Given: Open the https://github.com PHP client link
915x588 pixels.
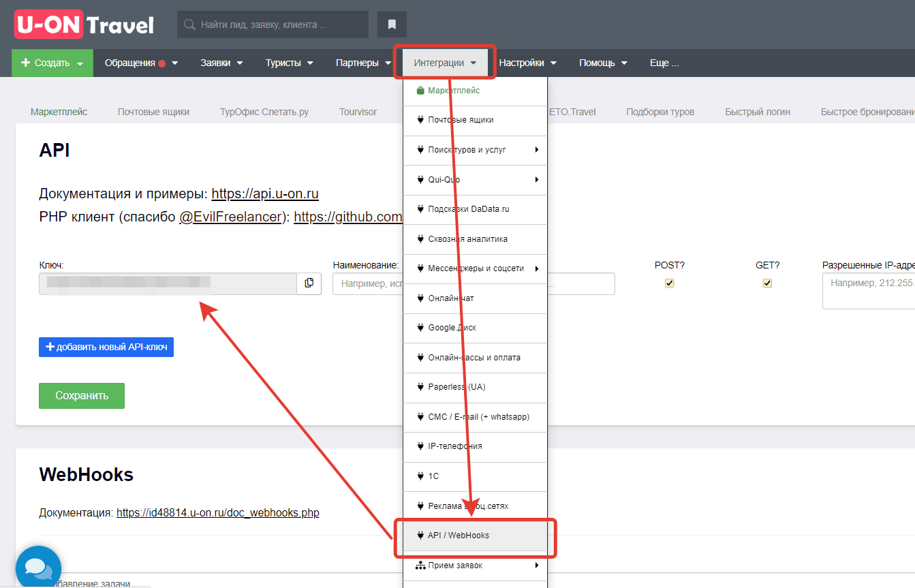Looking at the screenshot, I should click(348, 217).
